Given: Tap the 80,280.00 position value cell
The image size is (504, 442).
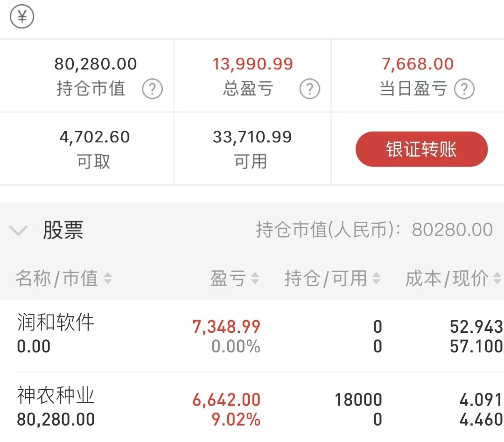Looking at the screenshot, I should pyautogui.click(x=96, y=63).
